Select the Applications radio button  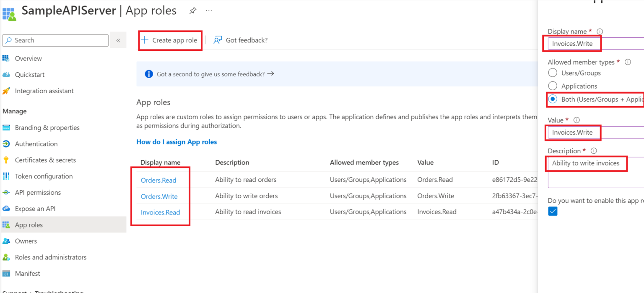tap(553, 86)
